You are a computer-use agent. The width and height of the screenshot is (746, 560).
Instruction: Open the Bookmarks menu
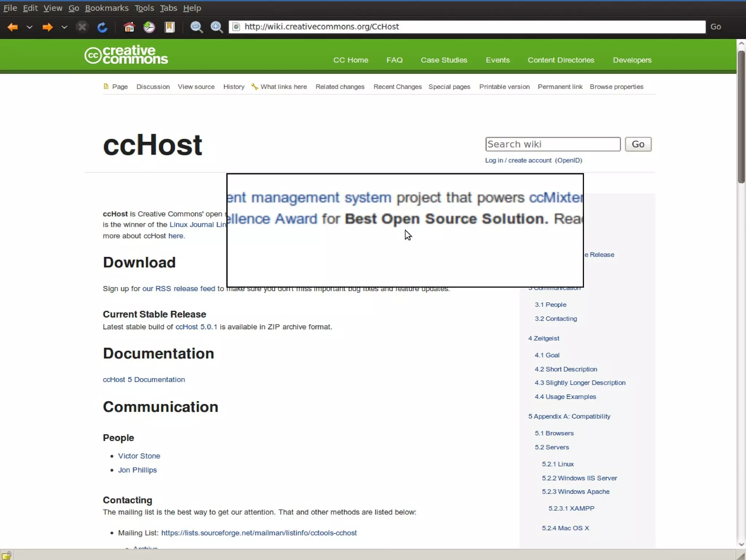click(106, 8)
